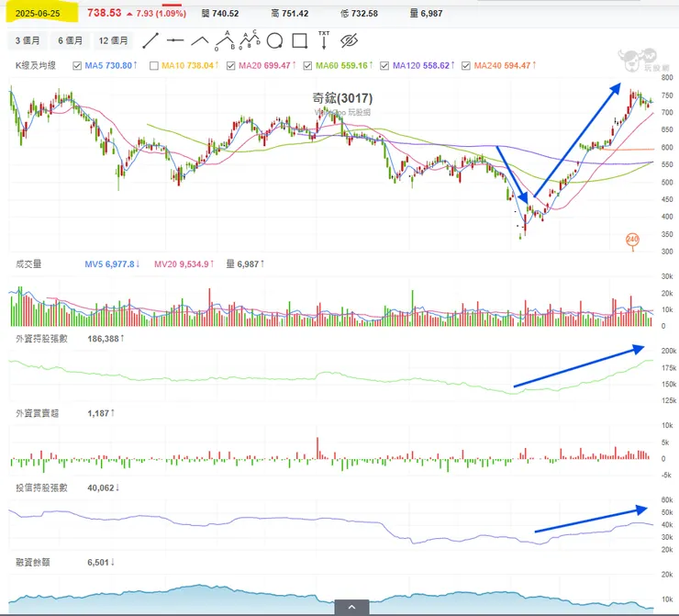Uncheck the MA60 moving average checkbox
The width and height of the screenshot is (679, 616).
coord(307,66)
